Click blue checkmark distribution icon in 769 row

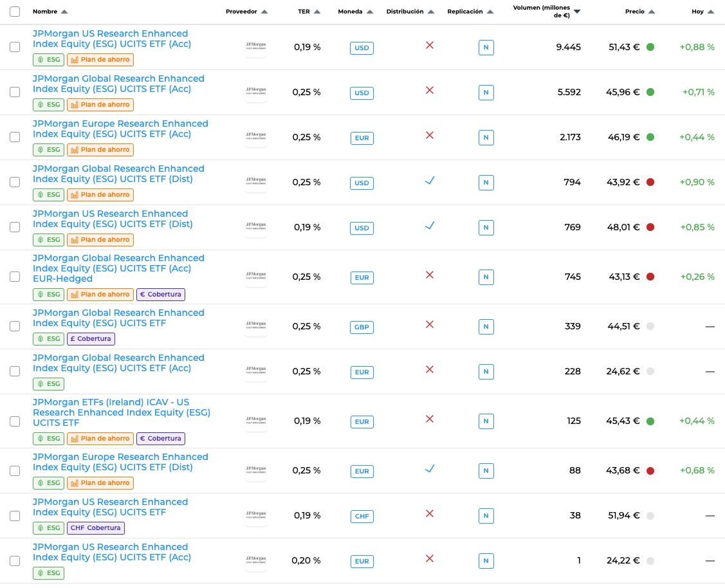pos(430,225)
